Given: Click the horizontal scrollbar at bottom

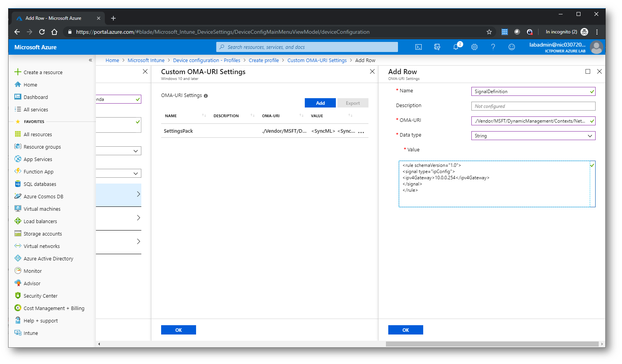Looking at the screenshot, I should pos(492,344).
